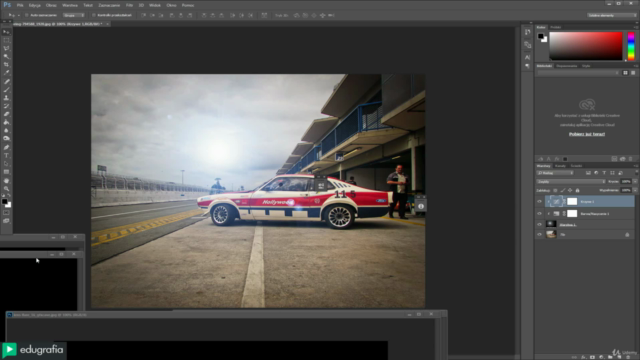
Task: Open the properties icon on the canvas
Action: click(421, 206)
